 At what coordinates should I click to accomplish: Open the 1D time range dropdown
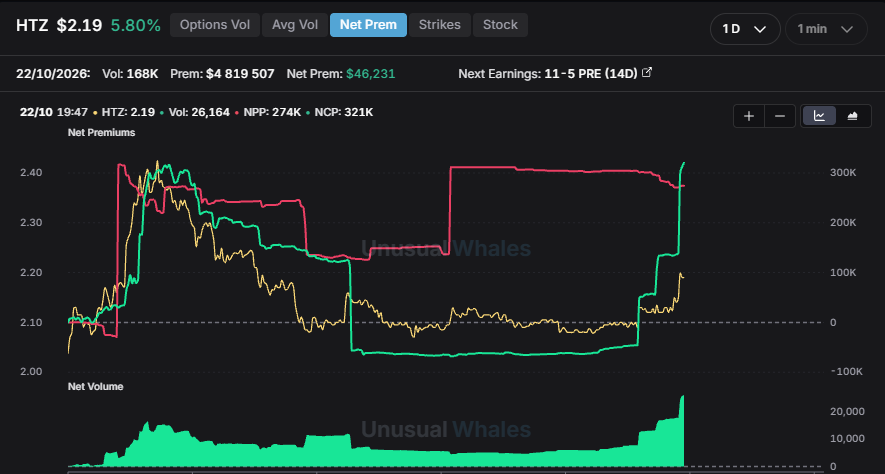(x=744, y=29)
